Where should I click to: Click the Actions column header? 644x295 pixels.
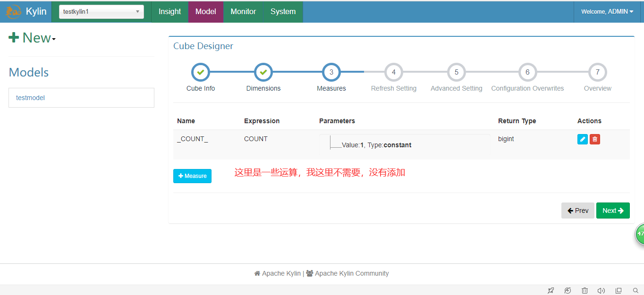(x=589, y=121)
